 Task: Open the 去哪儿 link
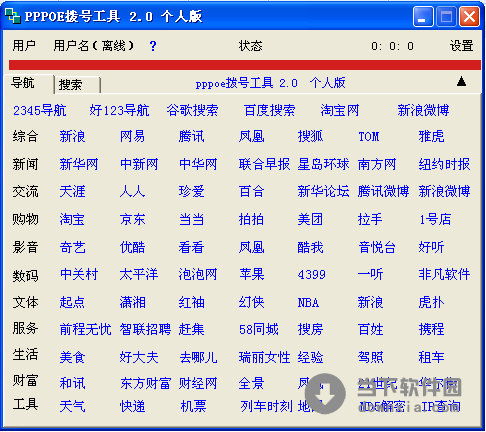tap(198, 358)
